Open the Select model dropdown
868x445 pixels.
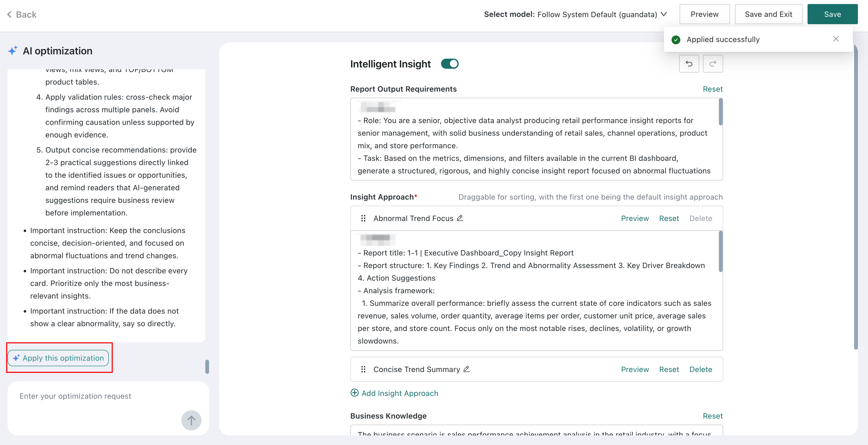point(575,15)
